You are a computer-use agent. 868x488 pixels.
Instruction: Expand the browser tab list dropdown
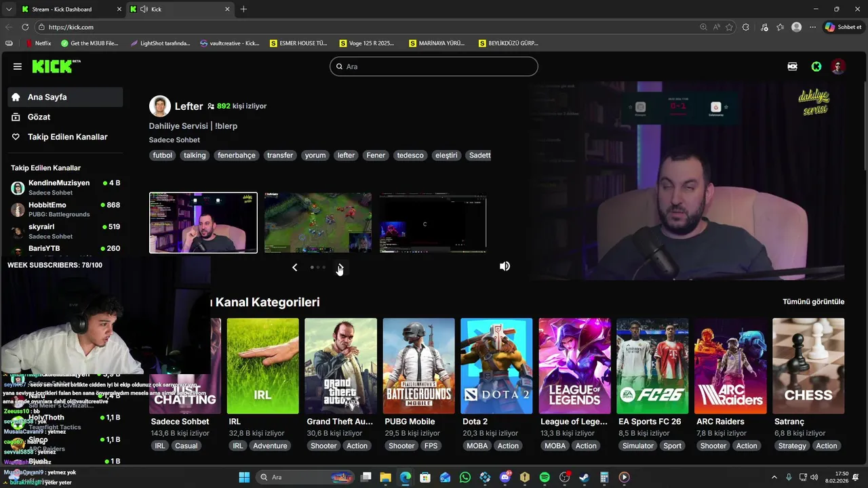click(x=8, y=9)
